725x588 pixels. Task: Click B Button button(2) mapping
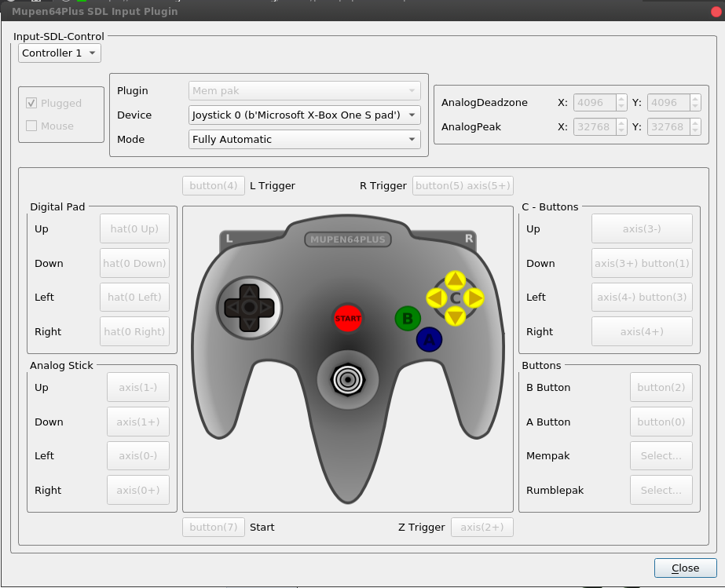pyautogui.click(x=661, y=387)
